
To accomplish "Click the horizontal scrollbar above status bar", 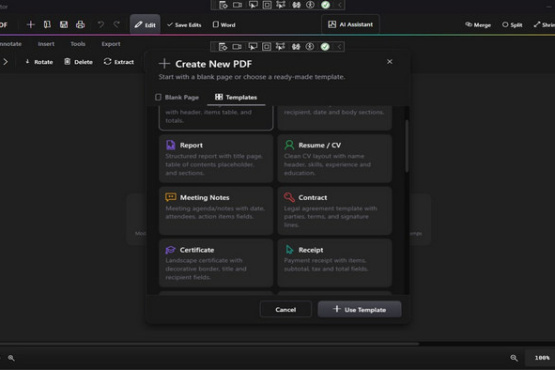I will [209, 343].
